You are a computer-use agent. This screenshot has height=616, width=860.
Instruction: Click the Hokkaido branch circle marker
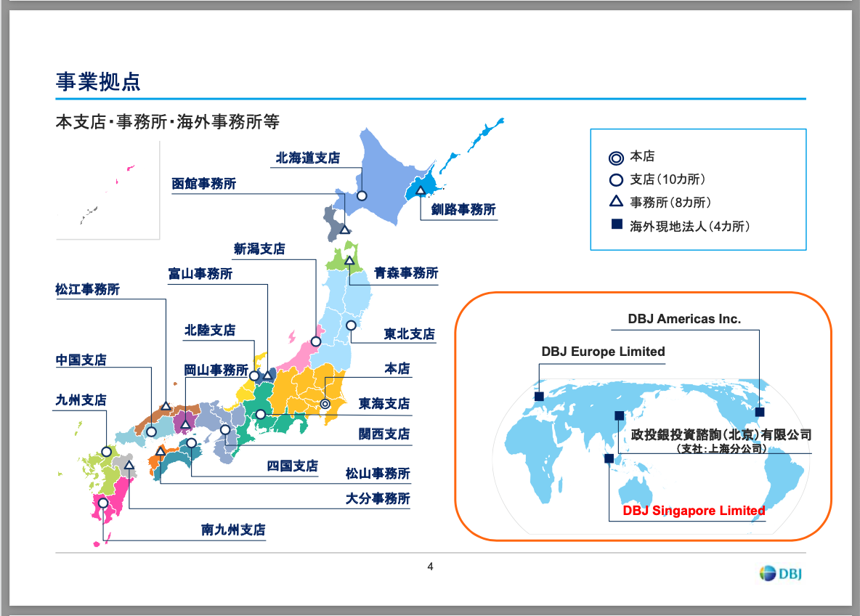tap(362, 196)
